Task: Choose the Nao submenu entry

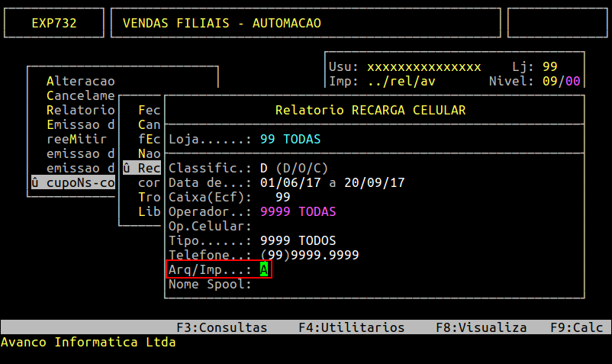Action: [x=149, y=153]
